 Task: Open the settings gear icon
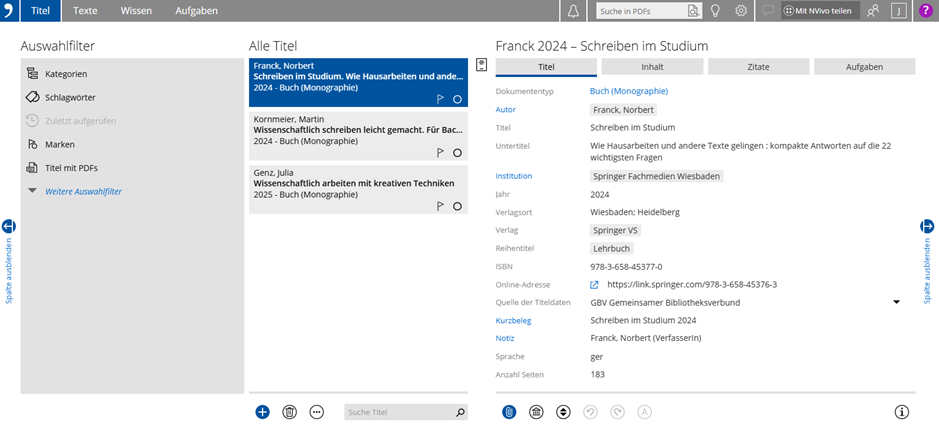[x=741, y=11]
